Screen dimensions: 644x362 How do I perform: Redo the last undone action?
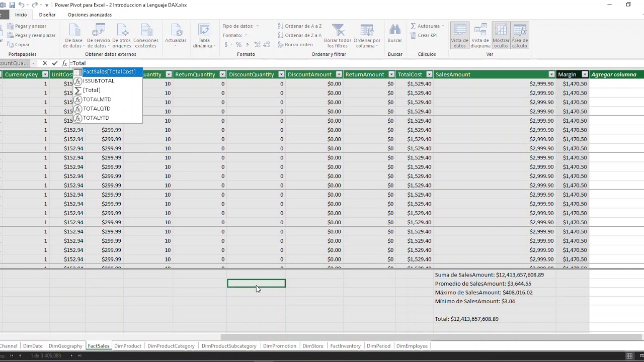tap(35, 5)
